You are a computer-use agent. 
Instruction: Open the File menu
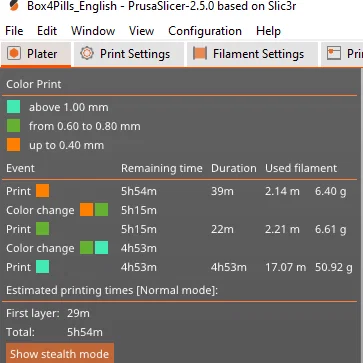pyautogui.click(x=14, y=31)
